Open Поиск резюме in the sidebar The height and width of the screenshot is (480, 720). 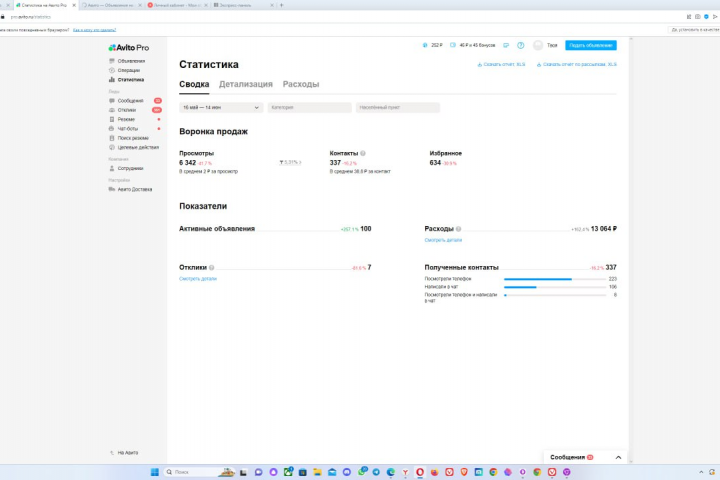point(129,138)
